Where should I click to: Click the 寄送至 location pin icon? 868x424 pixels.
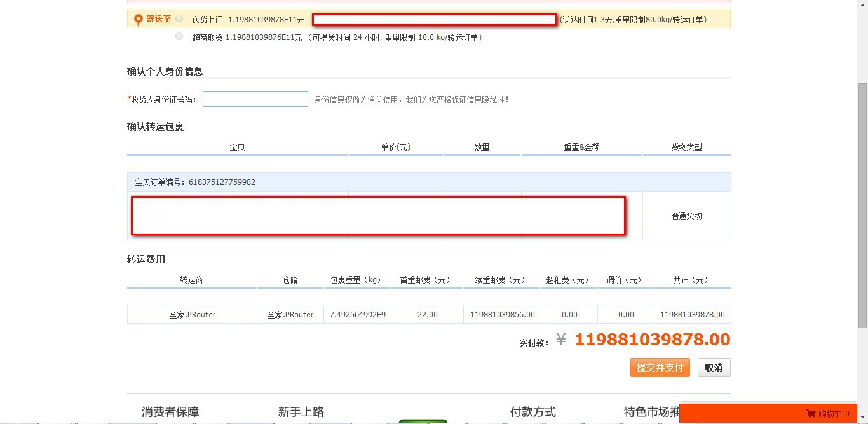click(x=139, y=20)
